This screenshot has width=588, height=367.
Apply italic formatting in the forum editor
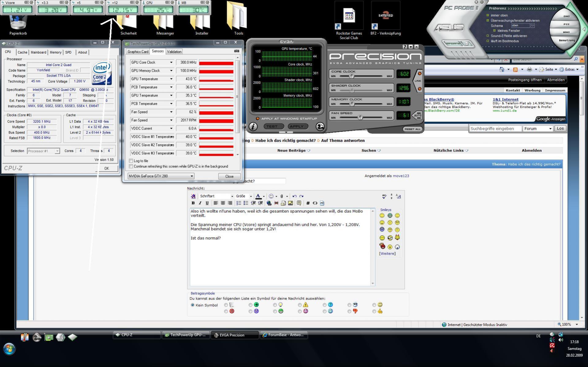(x=200, y=203)
